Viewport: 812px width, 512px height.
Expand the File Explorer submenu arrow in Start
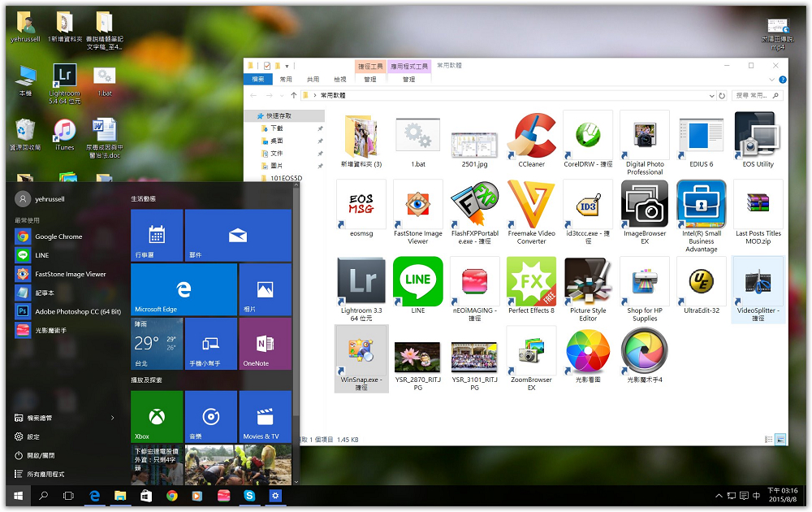pyautogui.click(x=112, y=418)
